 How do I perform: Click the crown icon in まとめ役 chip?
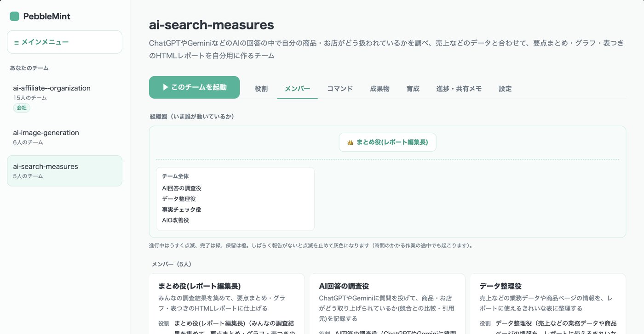pyautogui.click(x=350, y=142)
